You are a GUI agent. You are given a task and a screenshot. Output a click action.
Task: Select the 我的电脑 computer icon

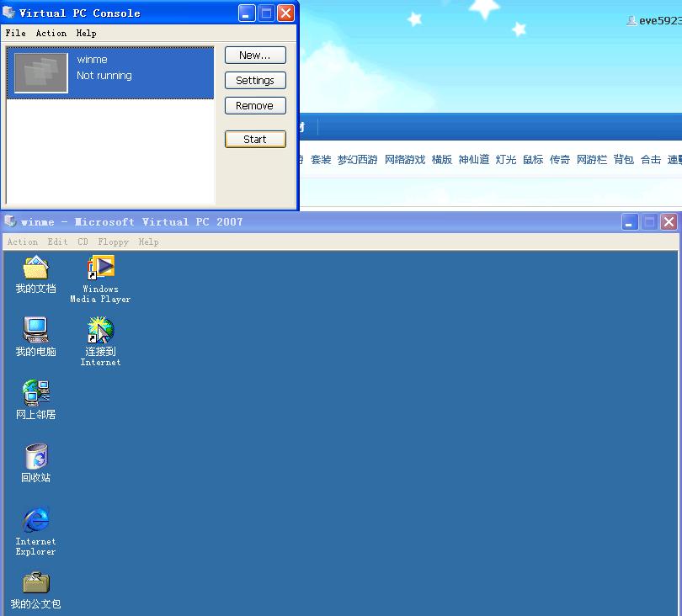[35, 330]
